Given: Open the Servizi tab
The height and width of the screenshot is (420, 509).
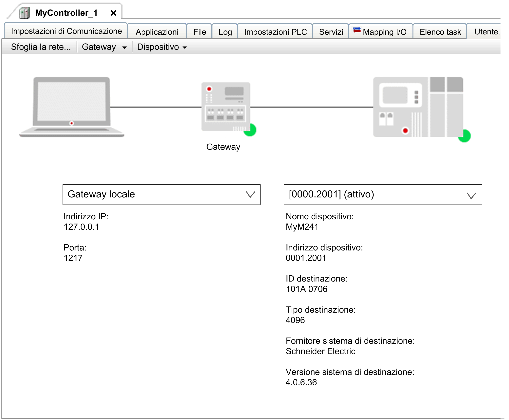Looking at the screenshot, I should [x=331, y=32].
